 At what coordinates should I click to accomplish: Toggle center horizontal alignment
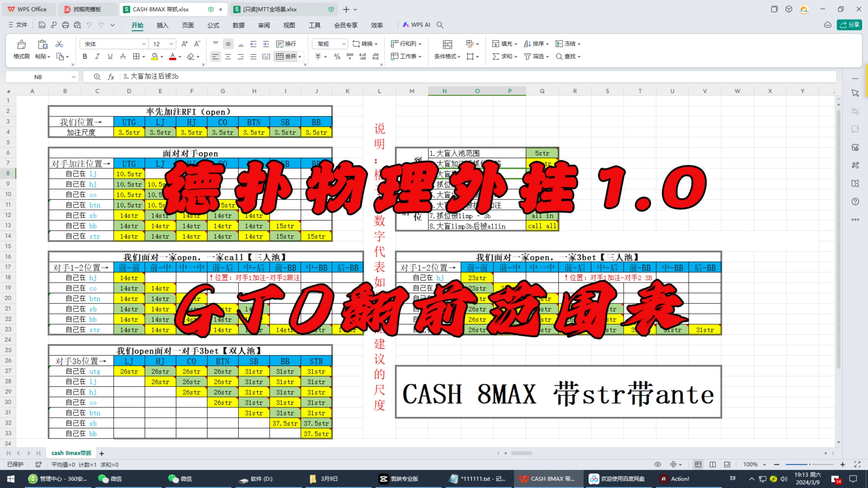228,56
